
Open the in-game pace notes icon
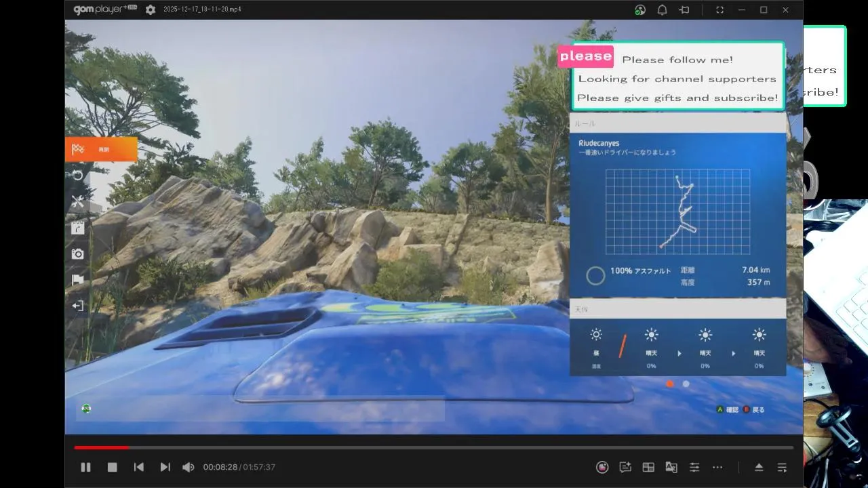coord(77,228)
